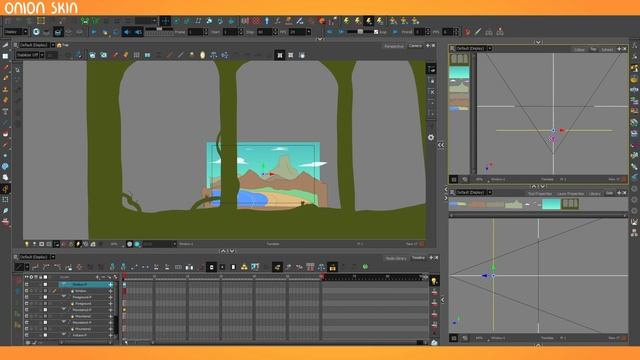Toggle the enable checkbox of the top Window-P layer

[x=27, y=284]
